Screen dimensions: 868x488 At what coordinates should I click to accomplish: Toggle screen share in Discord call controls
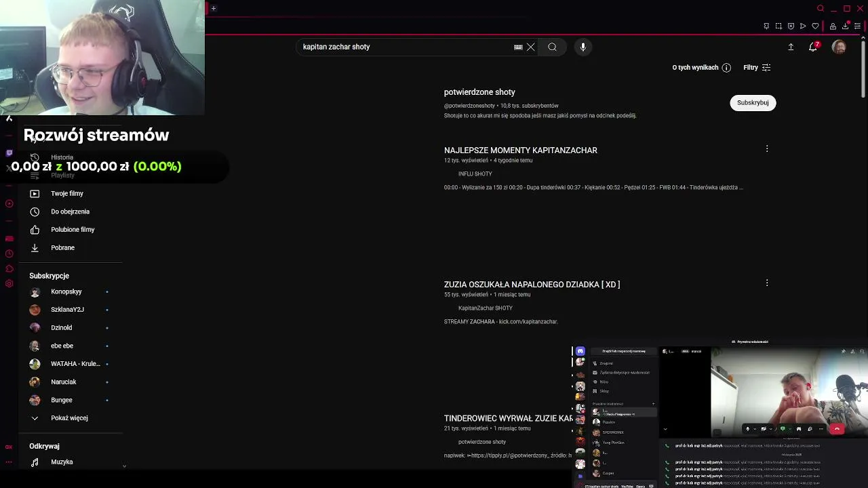[x=783, y=428]
